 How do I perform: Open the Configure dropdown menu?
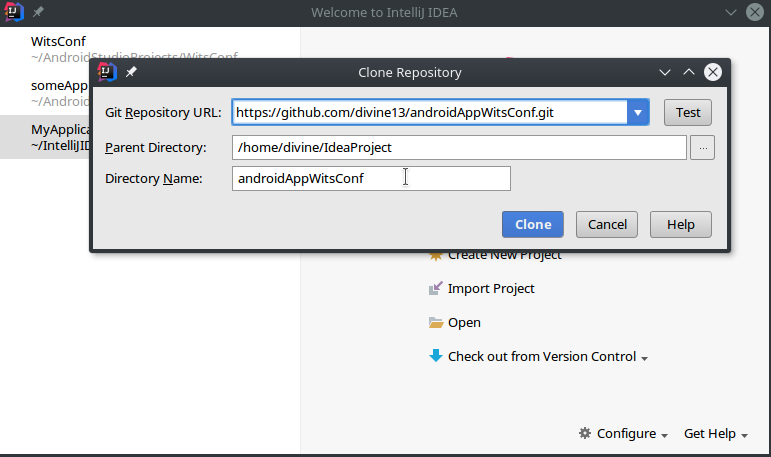pos(632,433)
